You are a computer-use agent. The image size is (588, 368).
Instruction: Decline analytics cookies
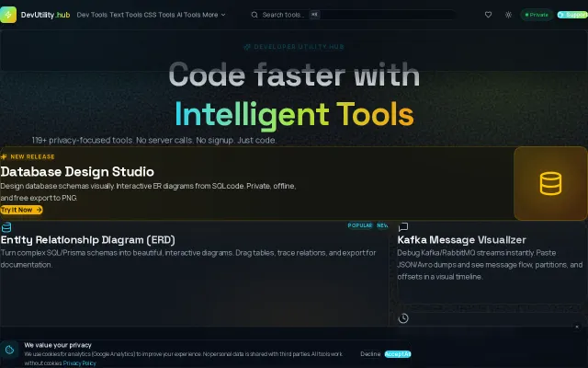370,353
